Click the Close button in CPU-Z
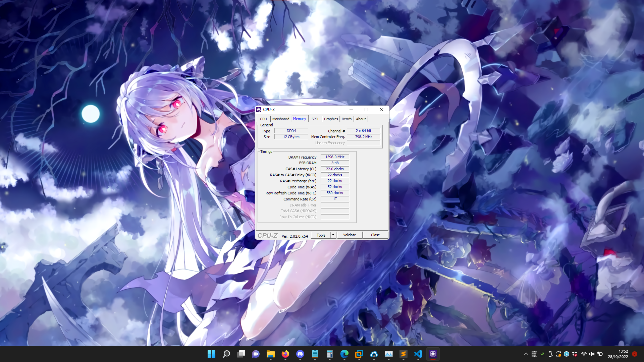Image resolution: width=644 pixels, height=362 pixels. [x=375, y=235]
